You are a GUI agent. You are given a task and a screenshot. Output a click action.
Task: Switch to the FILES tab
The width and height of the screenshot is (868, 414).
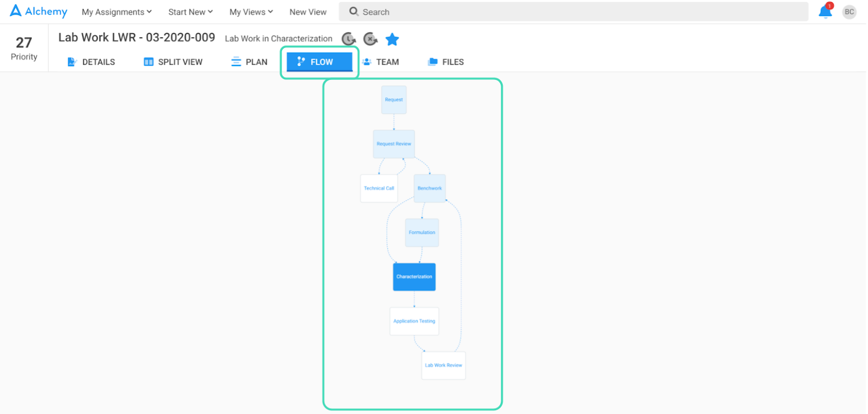446,62
